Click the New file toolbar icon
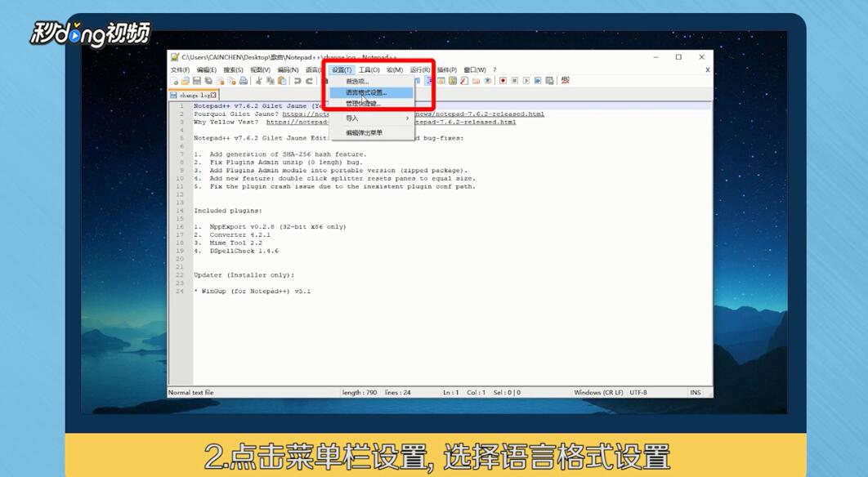The height and width of the screenshot is (477, 868). pos(175,81)
